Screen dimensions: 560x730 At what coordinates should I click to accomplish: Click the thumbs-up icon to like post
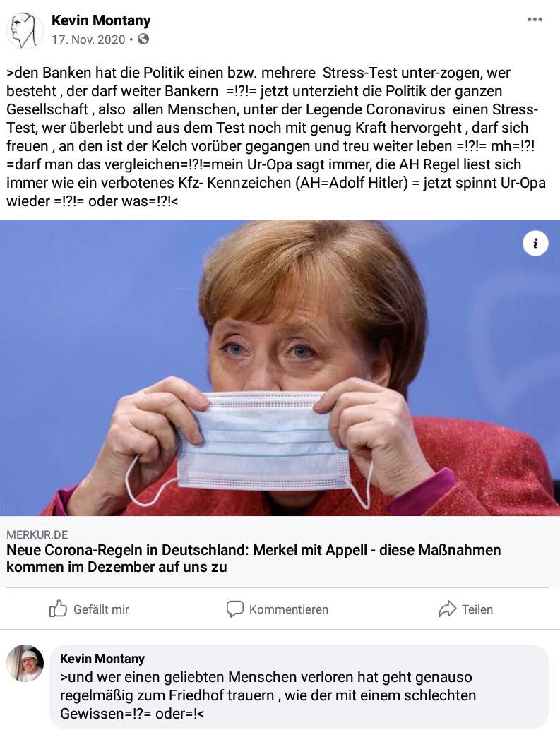pos(58,609)
